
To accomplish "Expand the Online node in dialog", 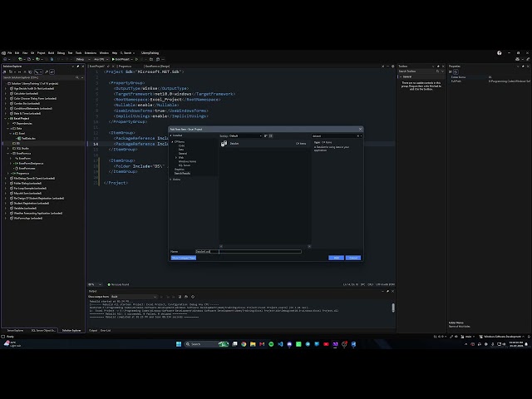I will [170, 180].
